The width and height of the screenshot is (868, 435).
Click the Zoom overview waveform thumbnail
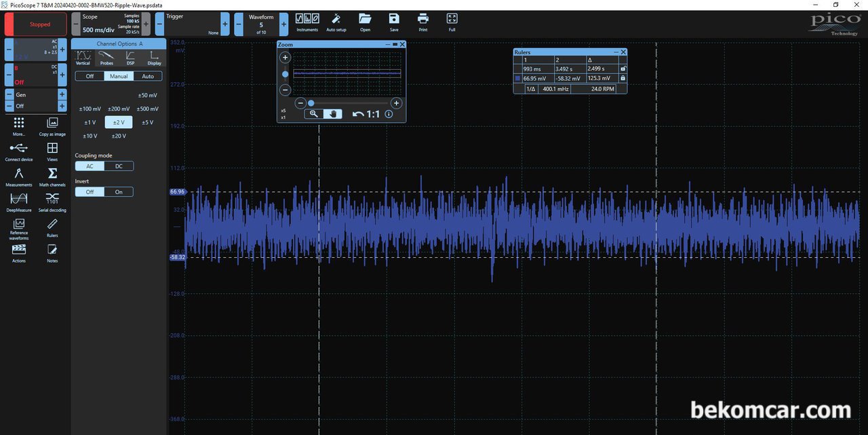347,73
